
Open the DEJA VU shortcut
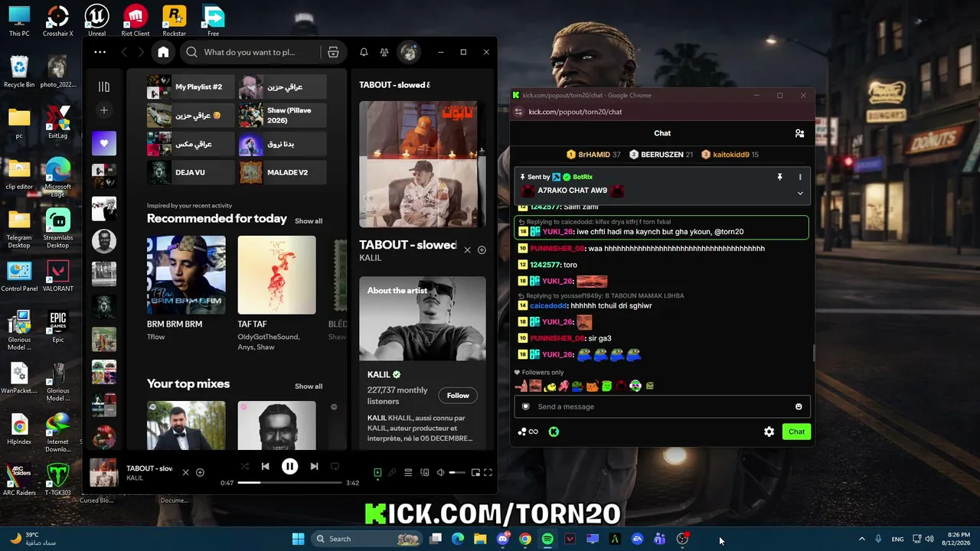[191, 172]
